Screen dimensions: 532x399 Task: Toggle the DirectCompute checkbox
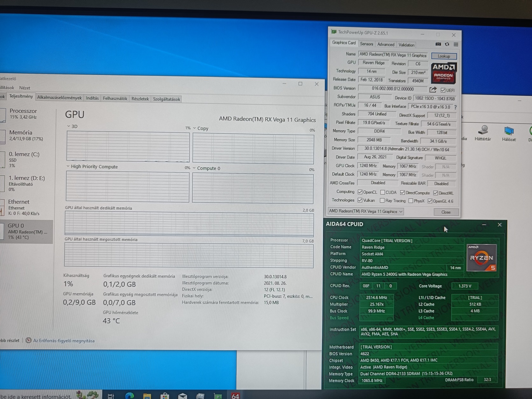click(402, 192)
